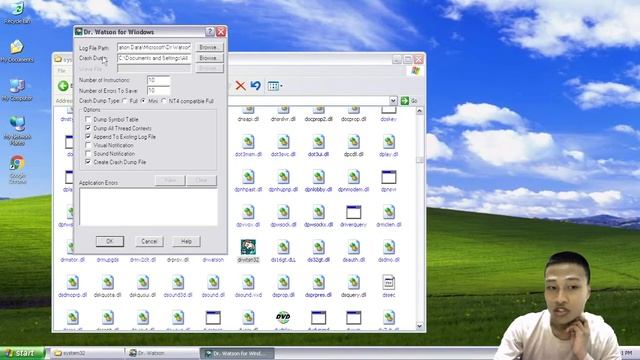Viewport: 640px width, 360px height.
Task: Toggle Append To Existing Log File
Action: pos(88,136)
